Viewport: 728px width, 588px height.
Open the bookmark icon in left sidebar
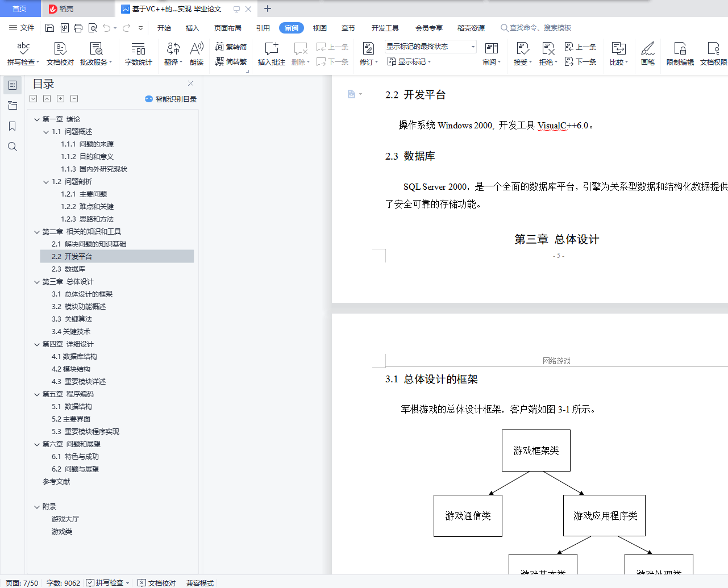point(13,126)
